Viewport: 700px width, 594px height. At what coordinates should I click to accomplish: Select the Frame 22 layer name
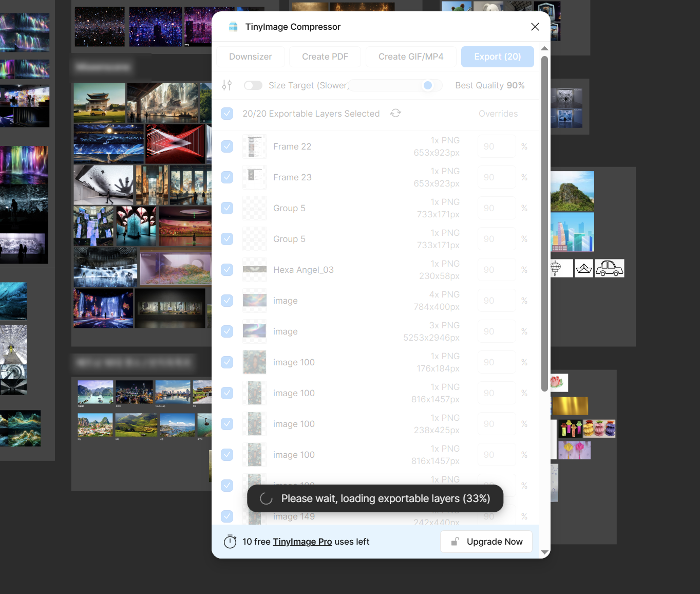(x=292, y=146)
